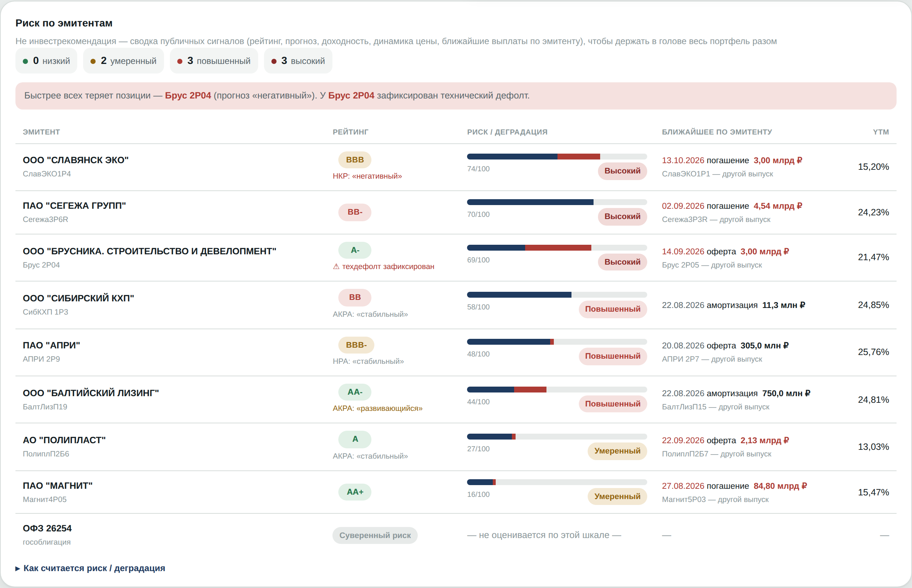Click the Сибирский КХП risk bar

click(x=557, y=295)
